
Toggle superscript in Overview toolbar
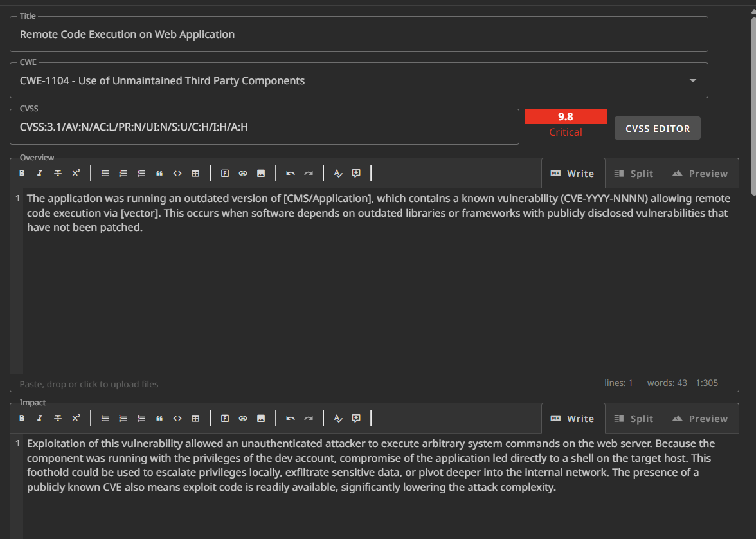point(76,173)
